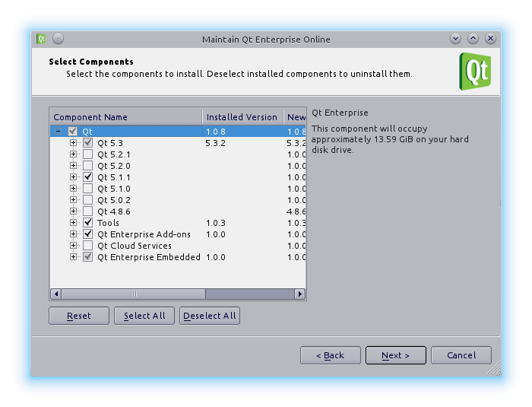Toggle the Qt Cloud Services checkbox

click(87, 246)
